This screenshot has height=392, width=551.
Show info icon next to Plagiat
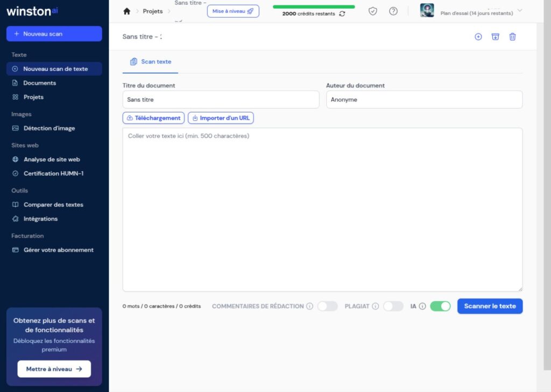pos(375,307)
